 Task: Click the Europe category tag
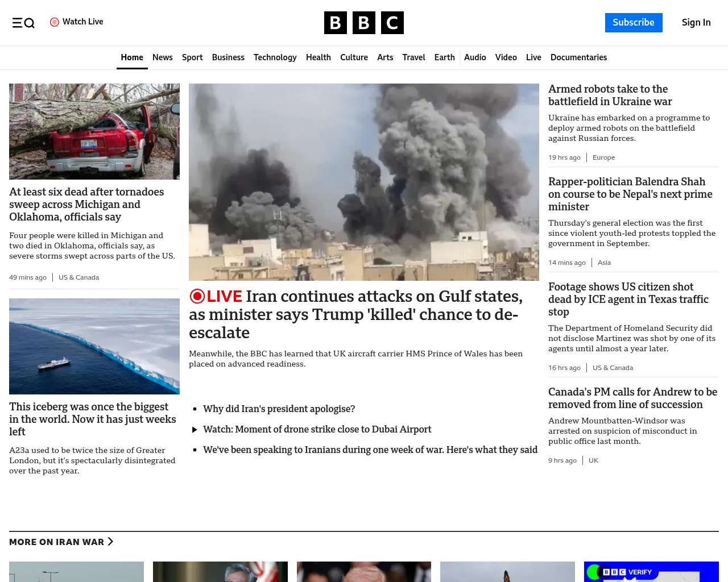pos(603,157)
